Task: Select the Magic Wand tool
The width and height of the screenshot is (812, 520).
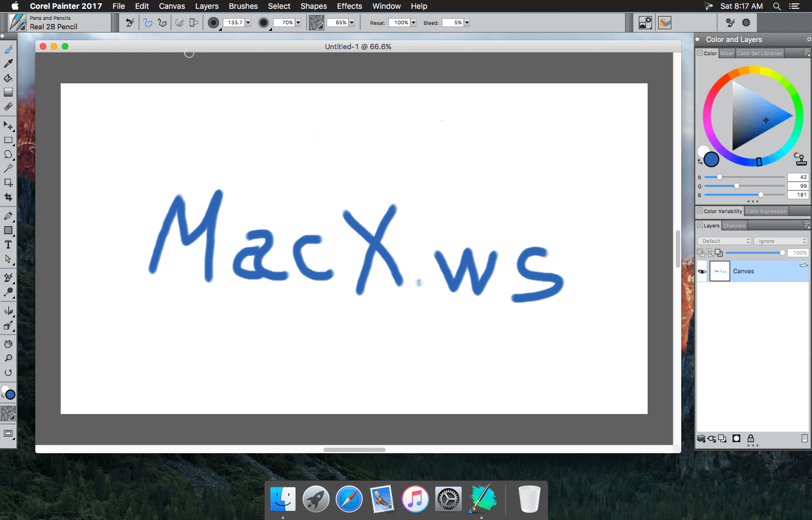Action: (8, 168)
